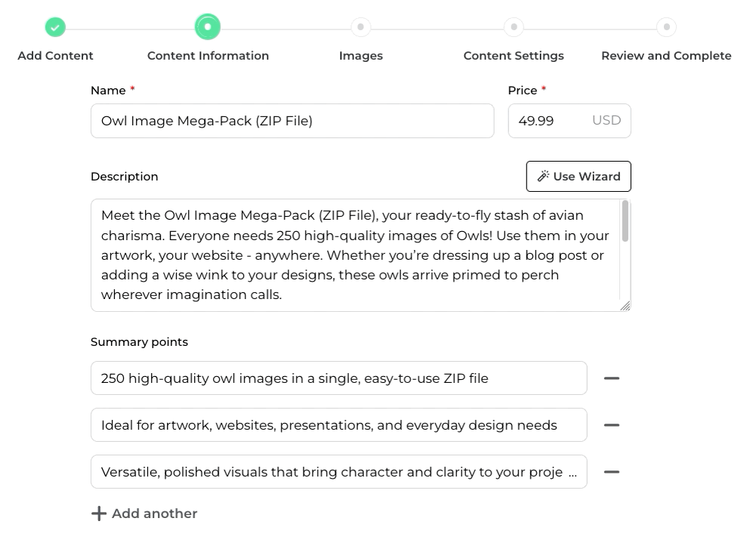Click the plus icon beside Add another
756x546 pixels.
(99, 514)
